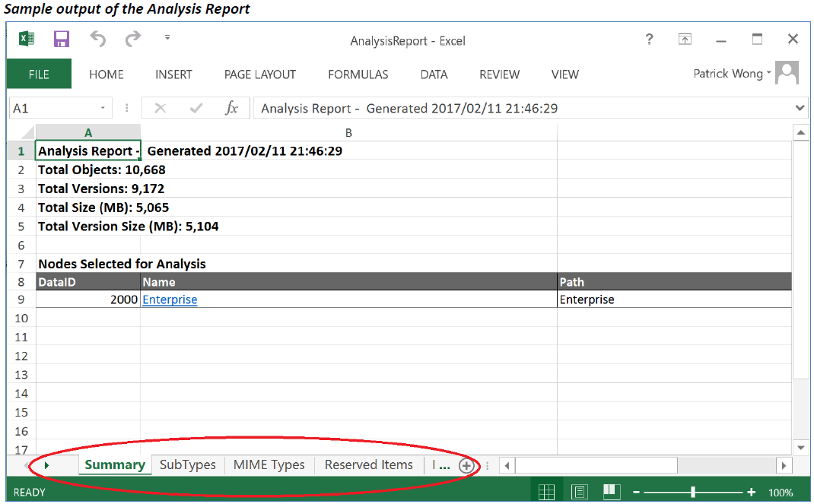Open the FILE tab

click(39, 74)
